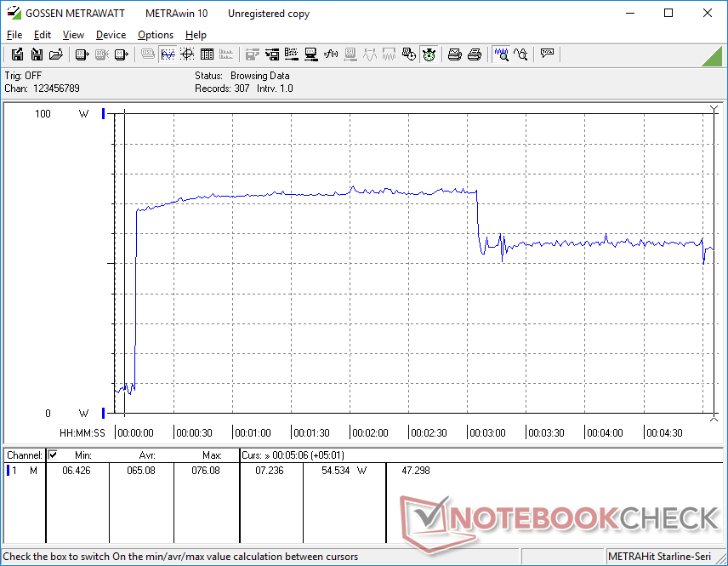This screenshot has height=566, width=728.
Task: Click the right cursor marker at chart top
Action: (714, 109)
